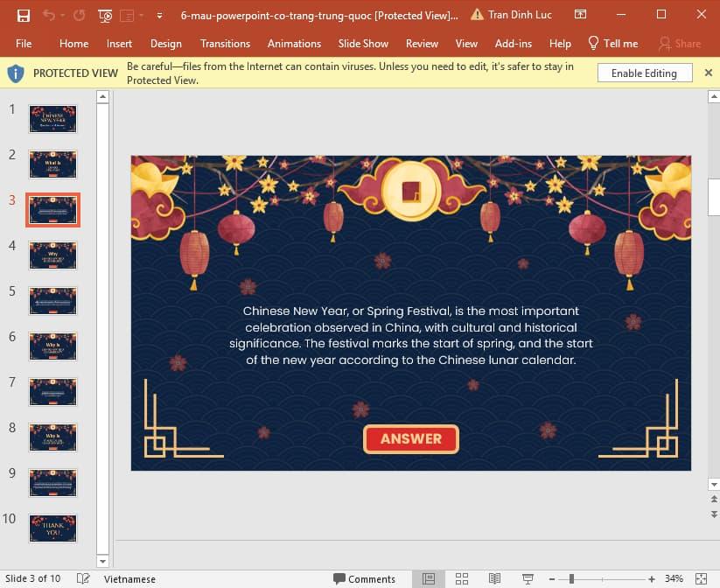The width and height of the screenshot is (720, 588).
Task: Start Slide Show from the status bar
Action: (527, 578)
